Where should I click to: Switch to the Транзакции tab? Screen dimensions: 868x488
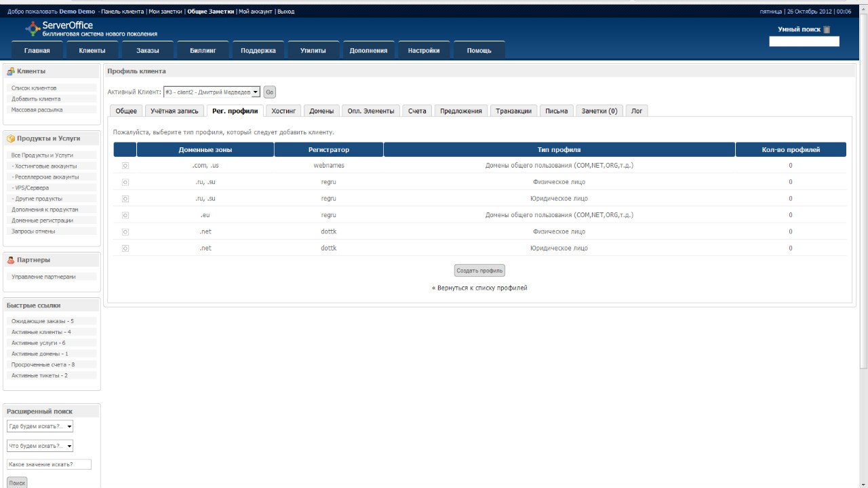tap(513, 111)
